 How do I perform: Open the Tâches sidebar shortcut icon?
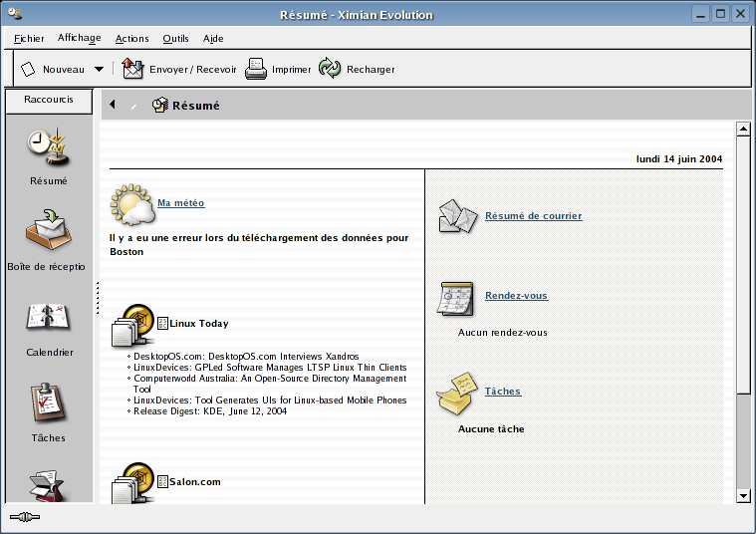point(48,402)
